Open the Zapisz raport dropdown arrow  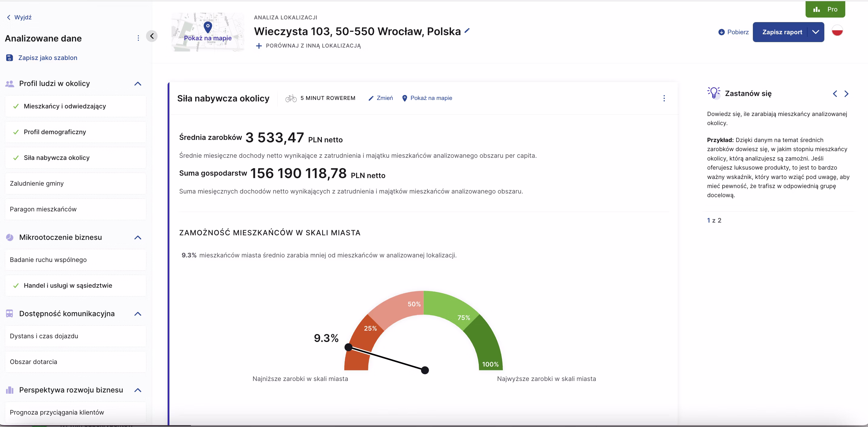(816, 32)
